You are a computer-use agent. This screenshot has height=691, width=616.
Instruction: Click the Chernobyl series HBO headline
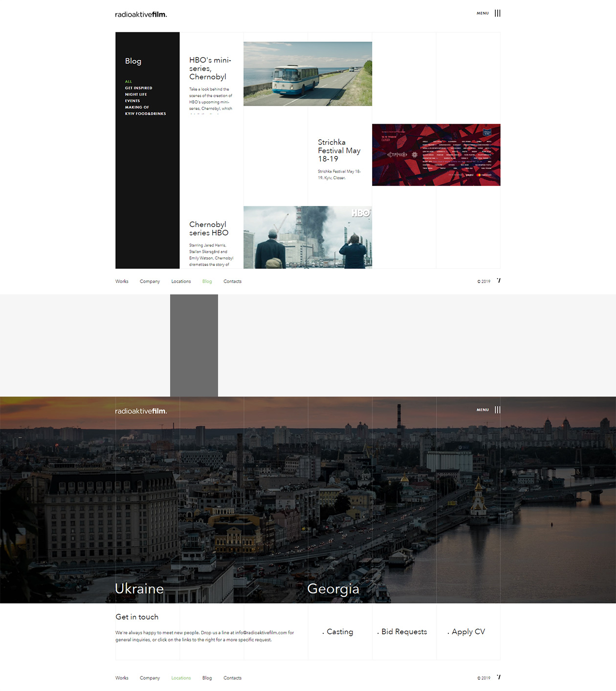coord(209,229)
